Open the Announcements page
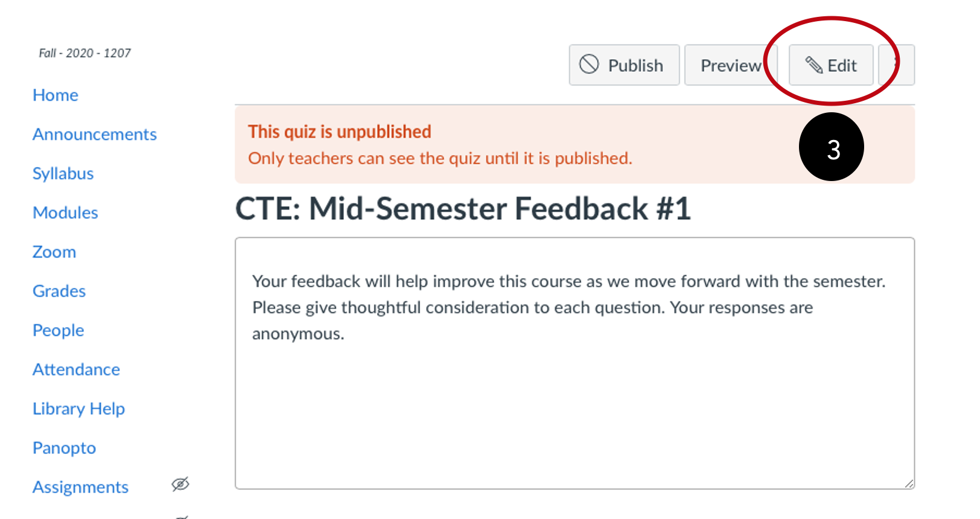 click(x=95, y=134)
